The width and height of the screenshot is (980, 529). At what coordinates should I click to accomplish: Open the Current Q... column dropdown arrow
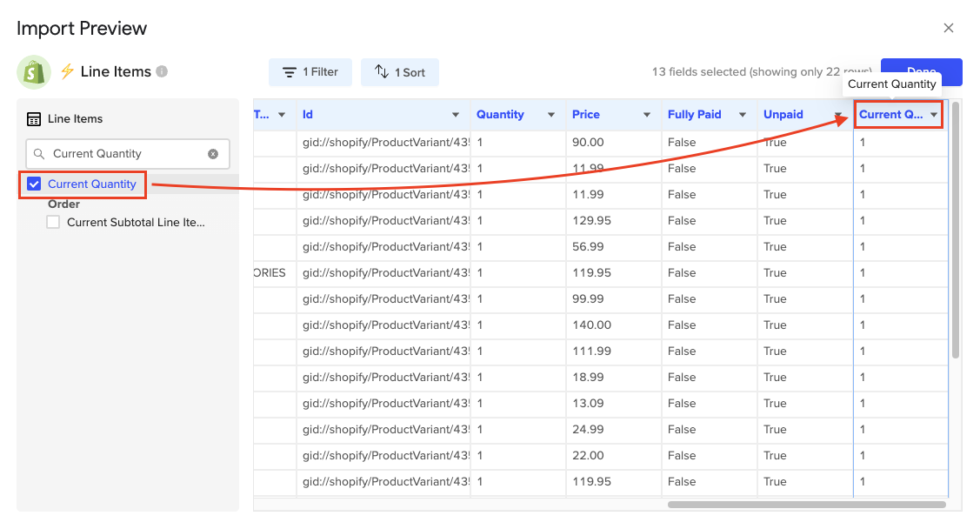point(934,115)
